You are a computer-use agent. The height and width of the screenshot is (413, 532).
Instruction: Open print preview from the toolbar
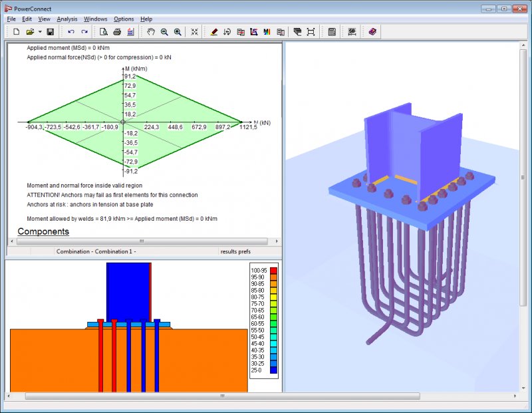[x=104, y=32]
